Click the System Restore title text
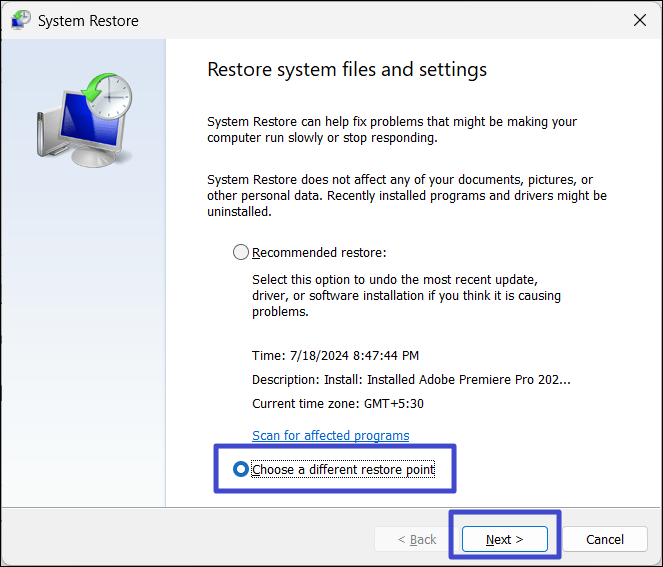The height and width of the screenshot is (567, 663). pos(88,21)
